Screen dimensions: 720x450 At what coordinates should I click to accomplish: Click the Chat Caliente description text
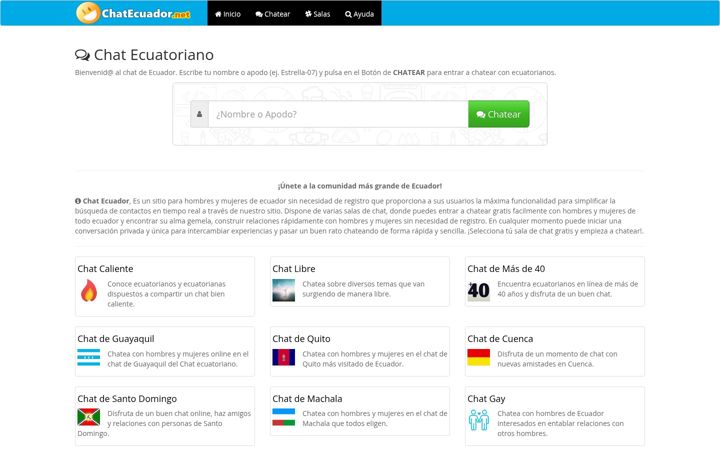point(166,294)
